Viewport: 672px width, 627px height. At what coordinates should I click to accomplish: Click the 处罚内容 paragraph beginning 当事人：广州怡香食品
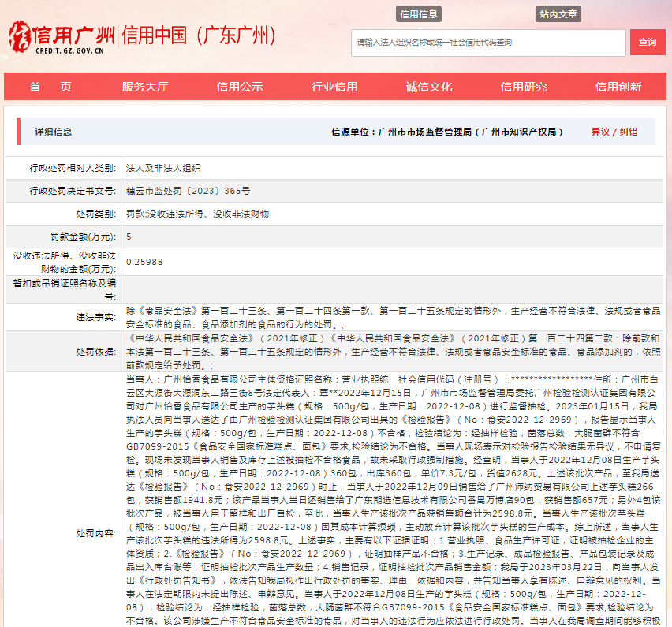tap(393, 500)
